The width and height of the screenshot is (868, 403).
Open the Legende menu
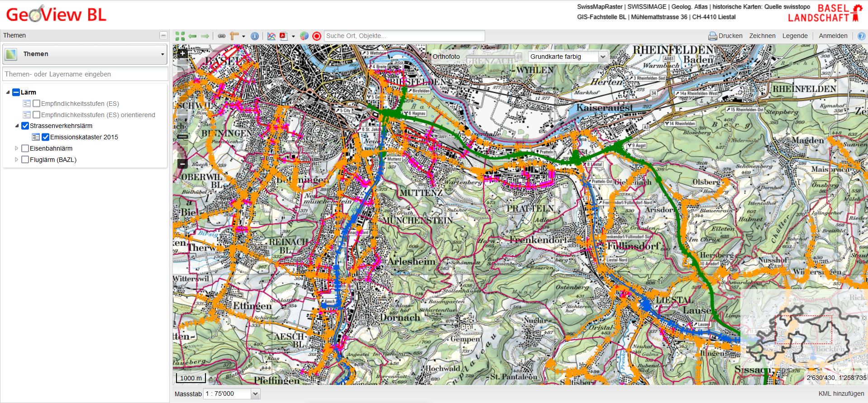pyautogui.click(x=795, y=36)
